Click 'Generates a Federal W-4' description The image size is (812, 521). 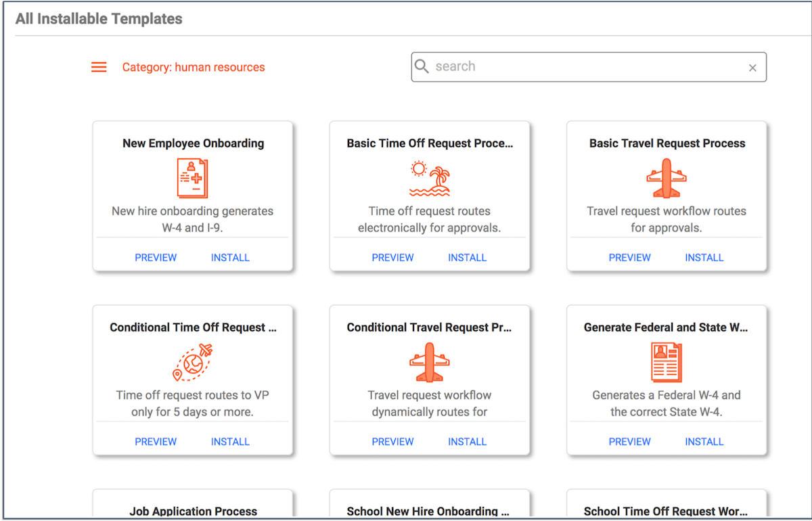pyautogui.click(x=667, y=403)
